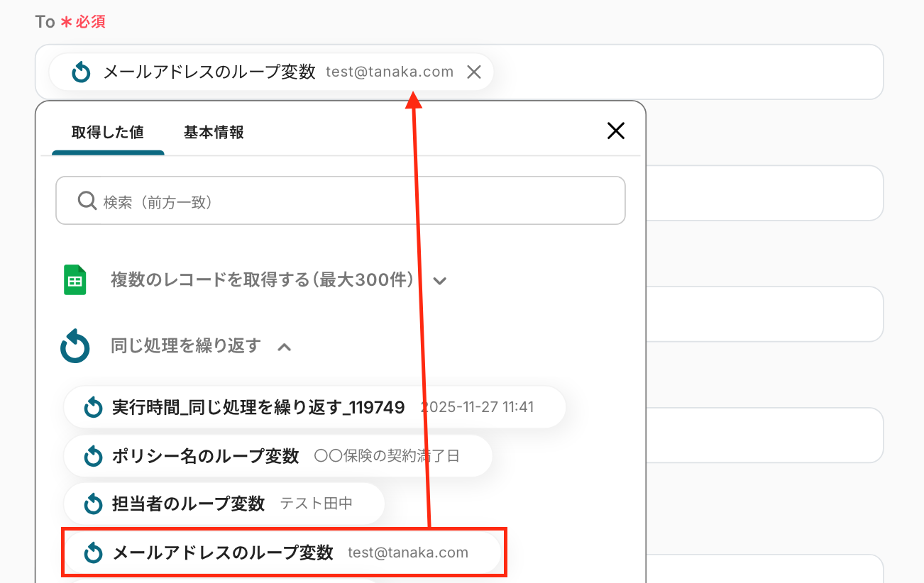This screenshot has height=583, width=924.
Task: Click loop icon on ポリシー名 item
Action: 94,456
